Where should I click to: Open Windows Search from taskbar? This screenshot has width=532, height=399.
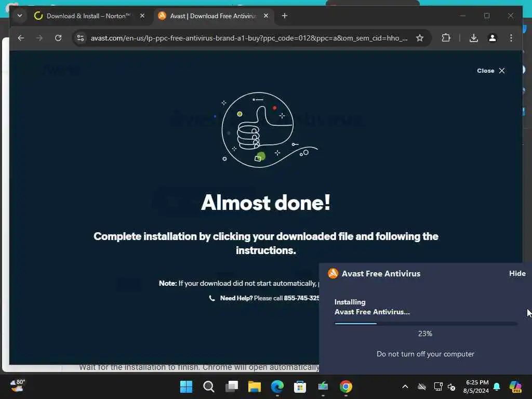point(209,387)
